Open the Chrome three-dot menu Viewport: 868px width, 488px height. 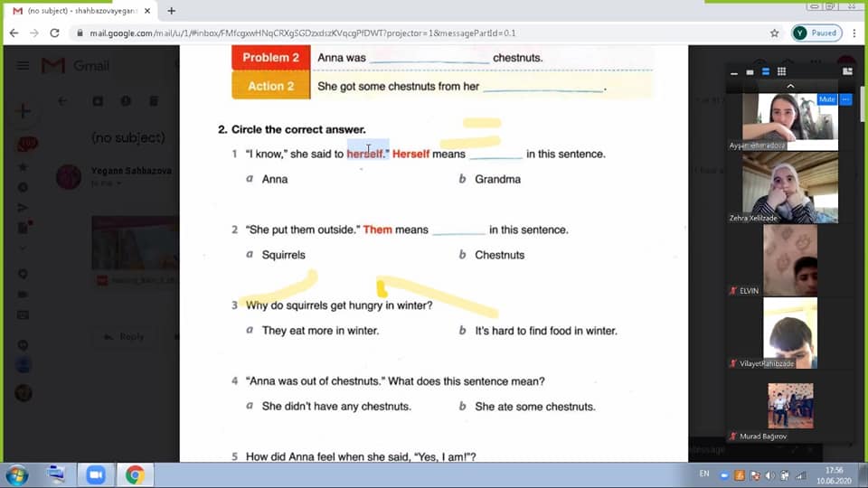[854, 33]
